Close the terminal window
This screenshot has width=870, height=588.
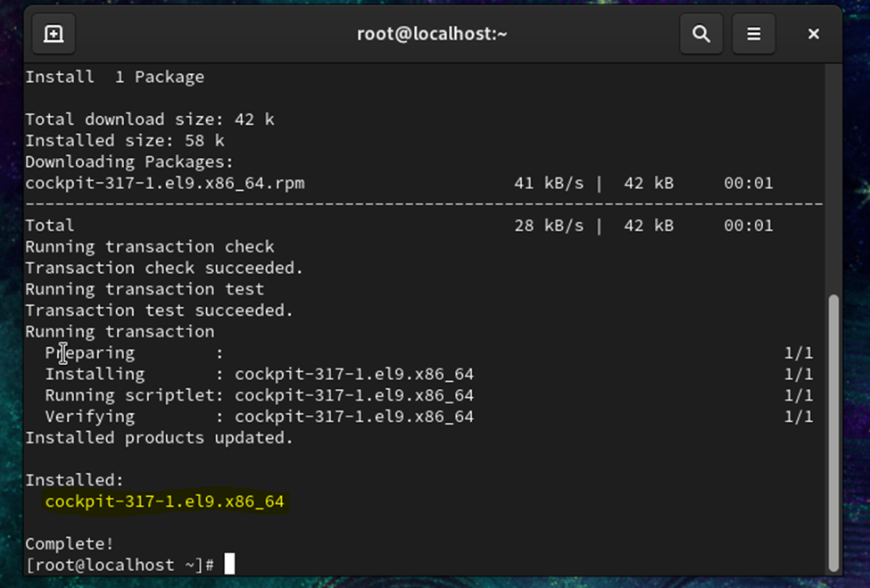coord(814,34)
